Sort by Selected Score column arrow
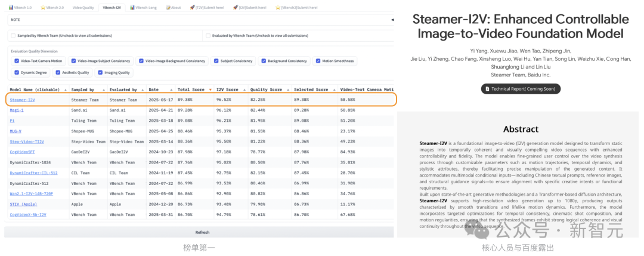This screenshot has height=256, width=644. tap(333, 90)
